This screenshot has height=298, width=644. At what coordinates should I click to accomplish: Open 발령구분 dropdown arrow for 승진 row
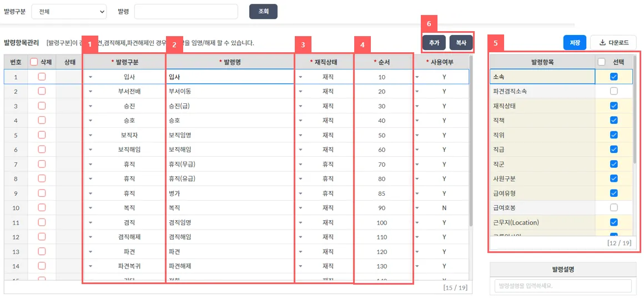[x=90, y=106]
